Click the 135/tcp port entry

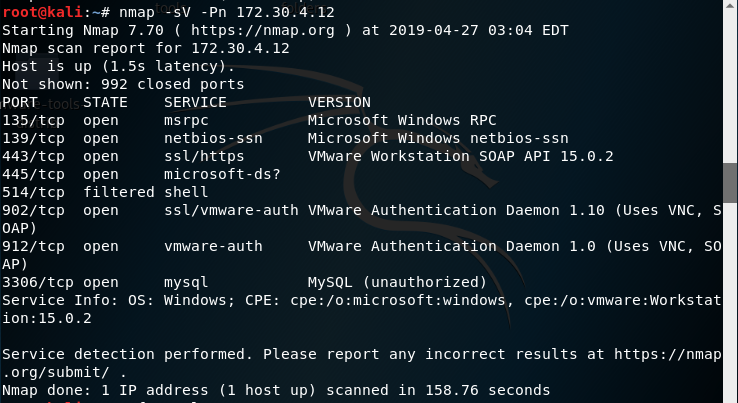click(x=33, y=121)
